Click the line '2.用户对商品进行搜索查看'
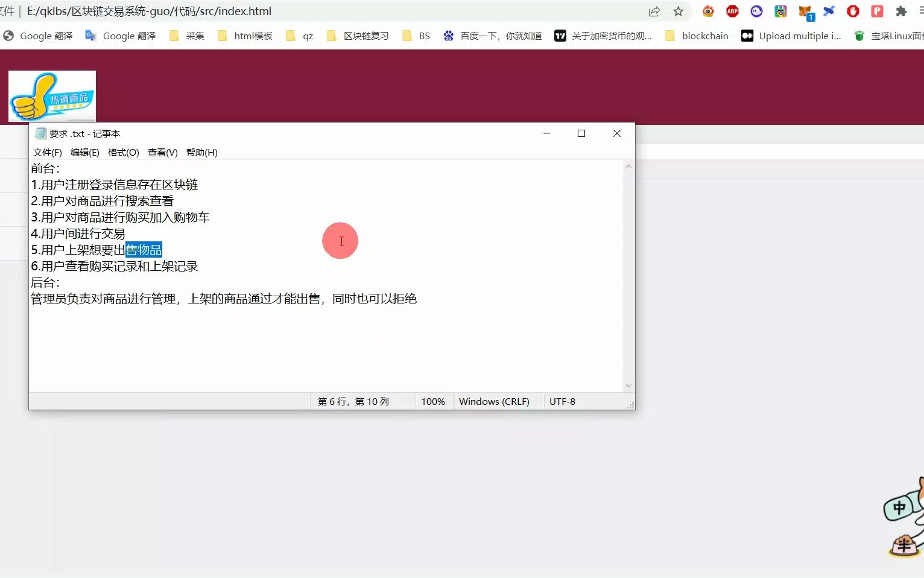The image size is (924, 578). 103,201
